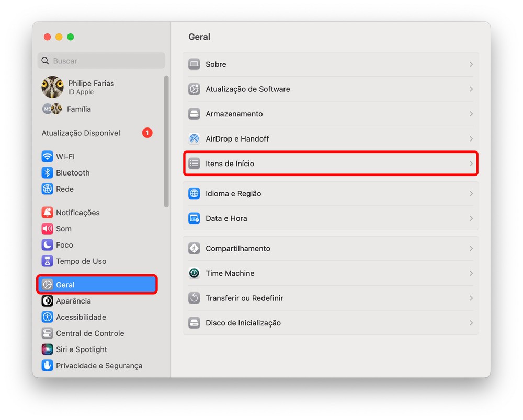Click the Privacidade e Segurança hand icon

pos(48,366)
